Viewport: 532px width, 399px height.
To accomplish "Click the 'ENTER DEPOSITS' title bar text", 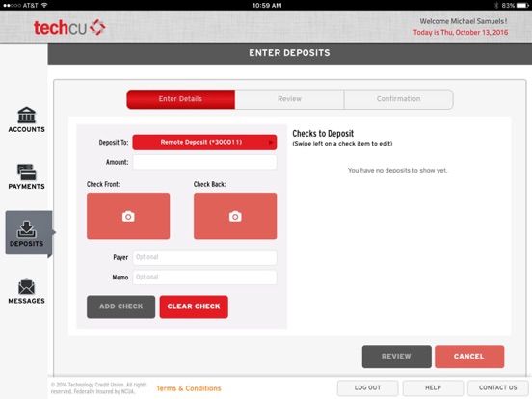I will click(x=289, y=53).
